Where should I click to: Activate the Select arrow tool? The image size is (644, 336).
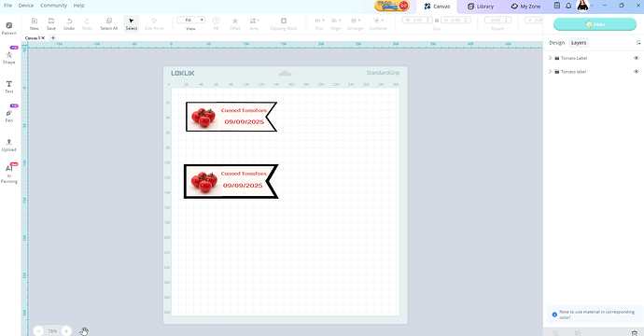(x=132, y=24)
